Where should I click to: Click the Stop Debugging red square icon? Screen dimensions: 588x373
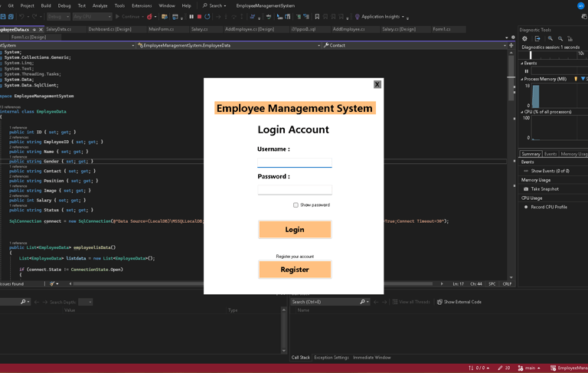click(199, 16)
